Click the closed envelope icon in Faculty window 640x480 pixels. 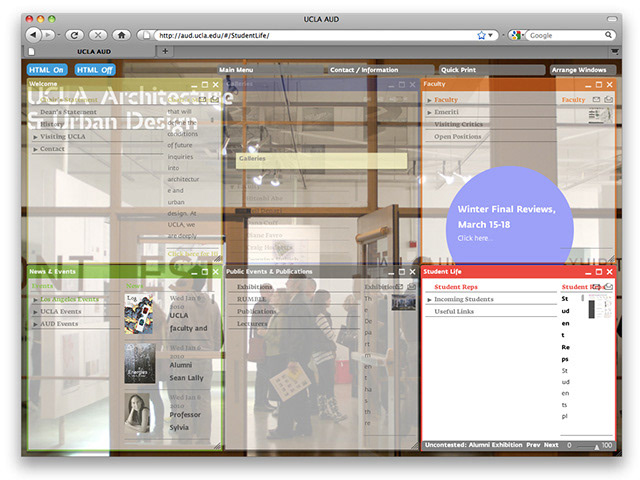pyautogui.click(x=596, y=99)
